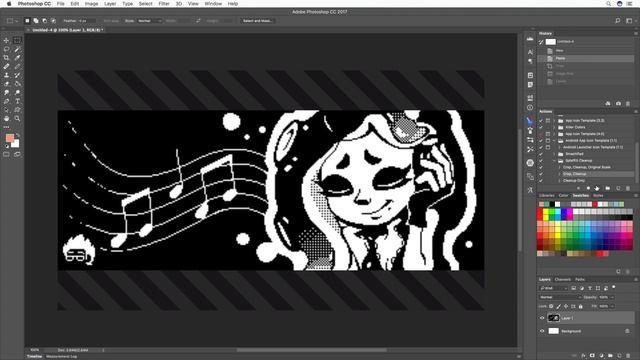640x360 pixels.
Task: Collapse Splatfill Cleanup action set
Action: 554,160
